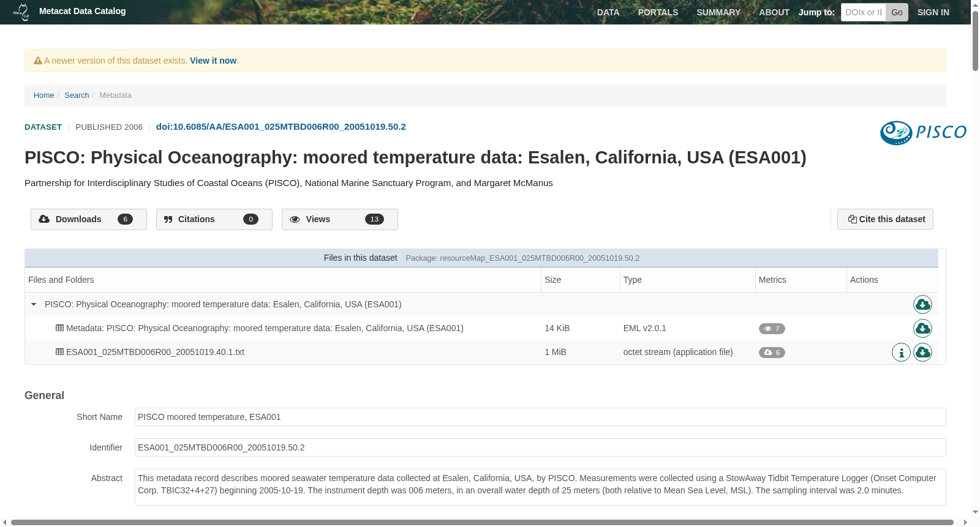The image size is (980, 527).
Task: Open the Views metrics button
Action: [340, 219]
